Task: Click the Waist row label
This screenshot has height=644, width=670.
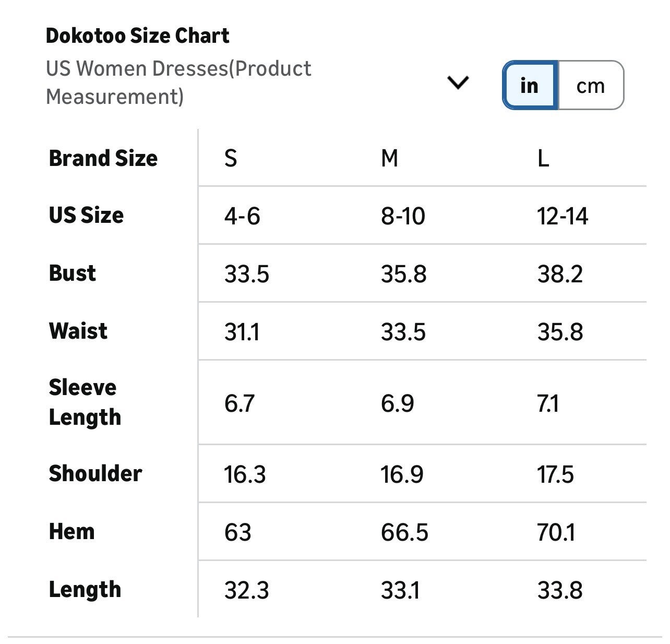Action: point(78,331)
